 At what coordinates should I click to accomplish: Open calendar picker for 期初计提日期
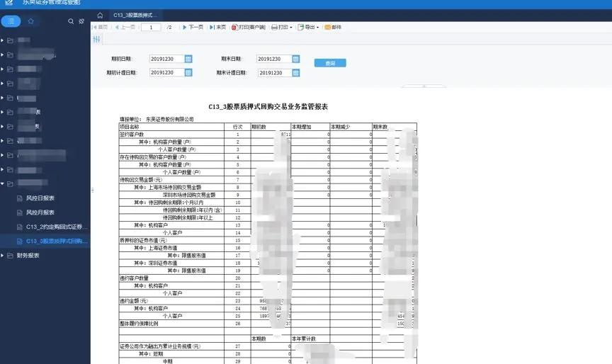pyautogui.click(x=188, y=72)
